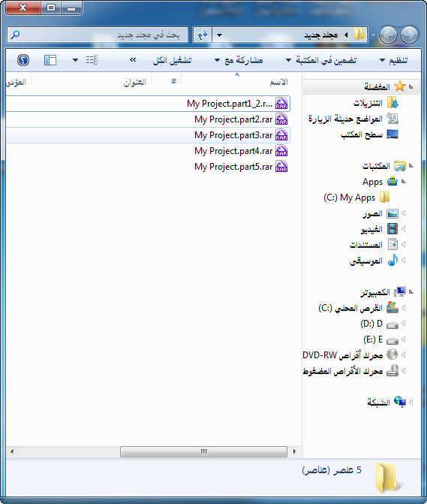Sort by العنوان title column
The image size is (427, 504).
point(92,83)
